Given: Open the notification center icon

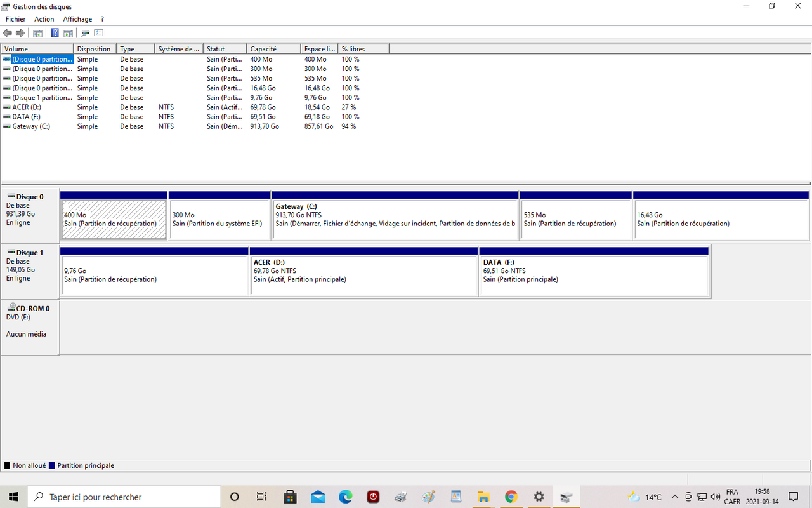Looking at the screenshot, I should pyautogui.click(x=793, y=497).
